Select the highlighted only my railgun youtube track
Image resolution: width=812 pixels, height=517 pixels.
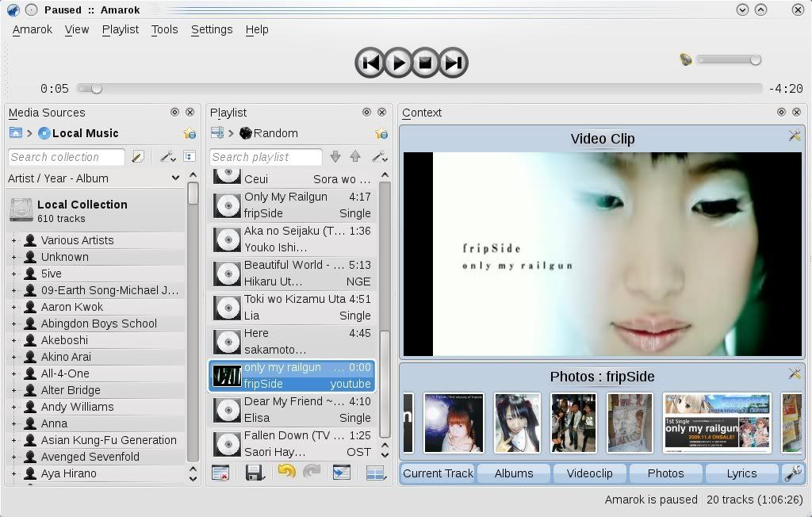(292, 376)
